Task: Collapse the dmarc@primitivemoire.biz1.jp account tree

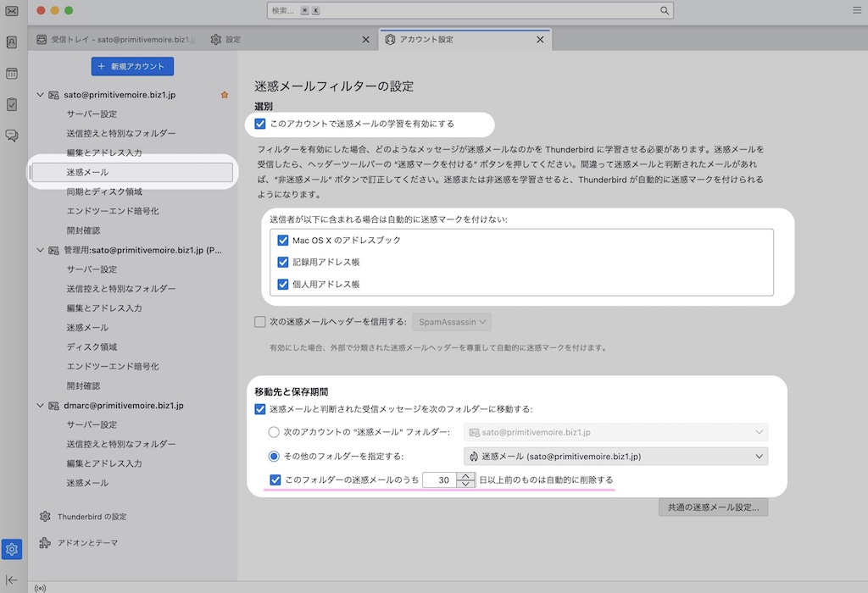Action: tap(40, 406)
